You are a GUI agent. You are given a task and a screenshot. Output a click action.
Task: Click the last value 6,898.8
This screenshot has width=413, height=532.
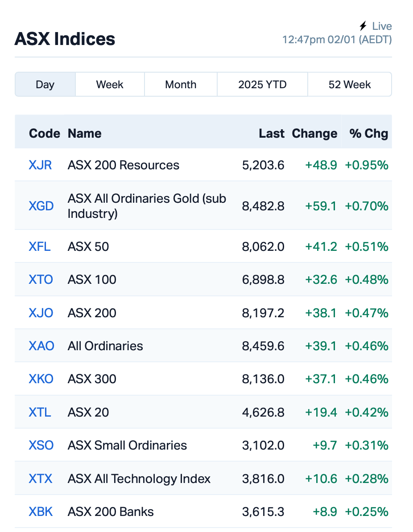(x=263, y=279)
